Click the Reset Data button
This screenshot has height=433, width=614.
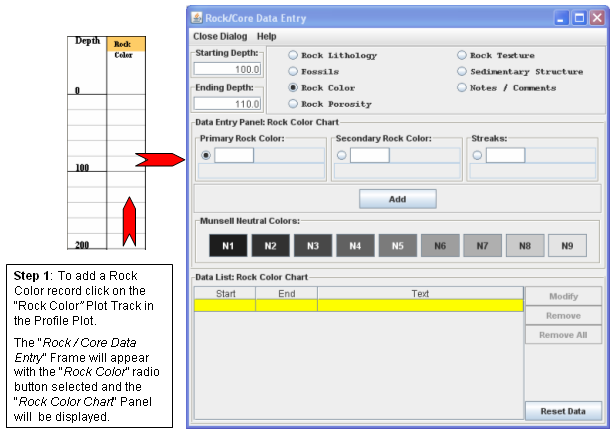tap(563, 411)
